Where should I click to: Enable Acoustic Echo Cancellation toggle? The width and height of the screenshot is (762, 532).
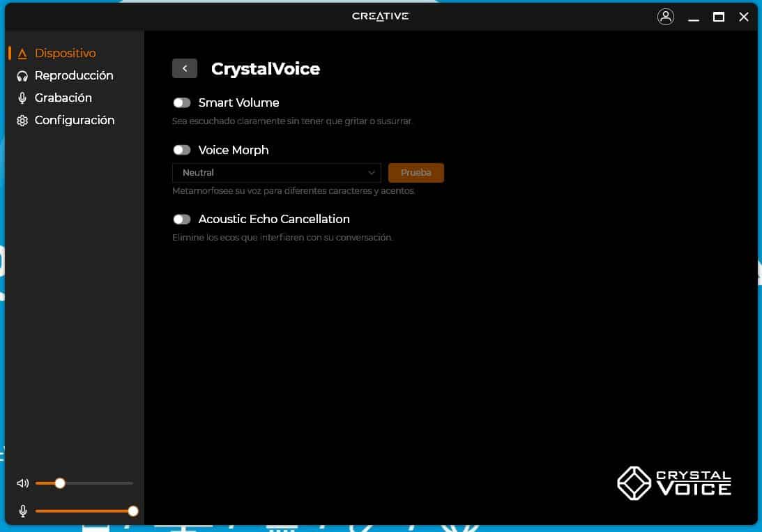182,219
